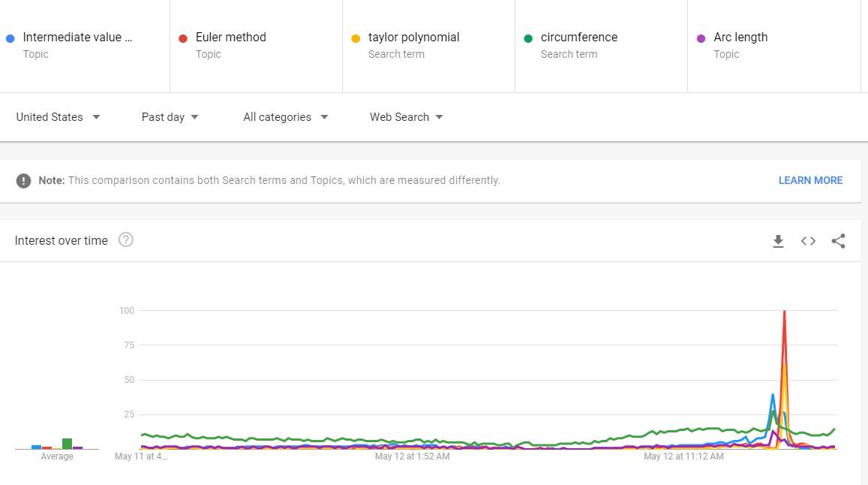Expand the Past day time range dropdown
This screenshot has width=868, height=485.
coord(170,117)
